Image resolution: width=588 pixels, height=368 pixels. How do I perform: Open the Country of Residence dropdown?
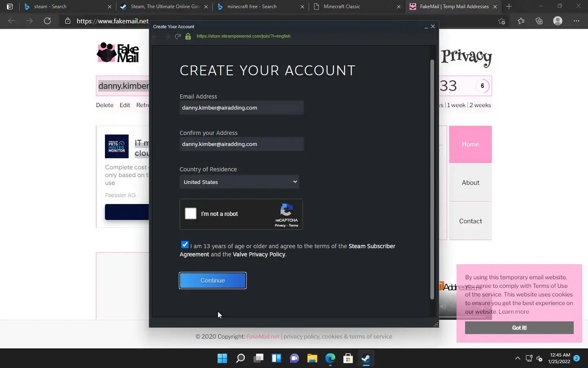(239, 182)
